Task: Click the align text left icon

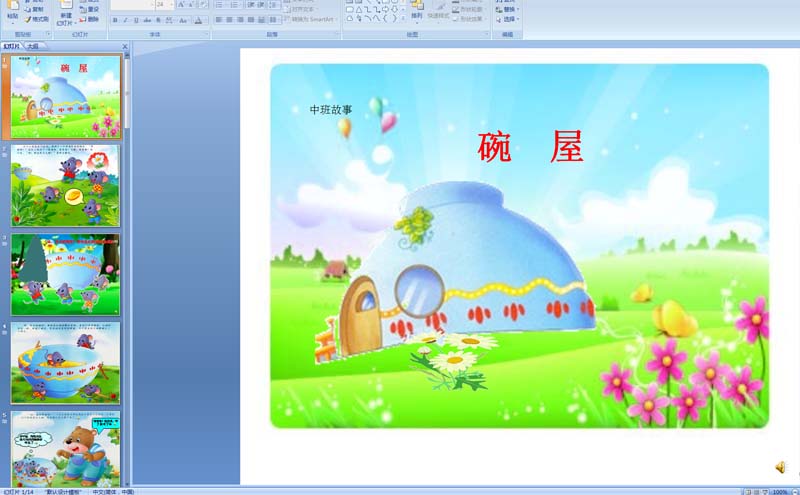Action: click(x=219, y=20)
